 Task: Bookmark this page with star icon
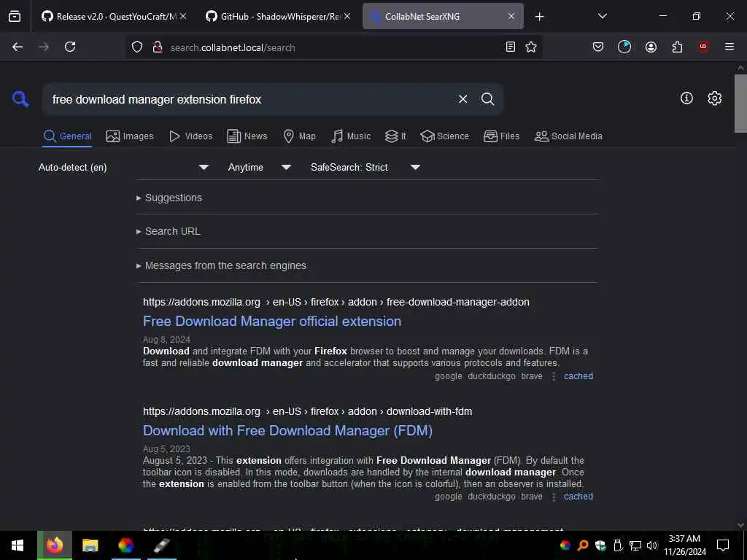pyautogui.click(x=531, y=47)
